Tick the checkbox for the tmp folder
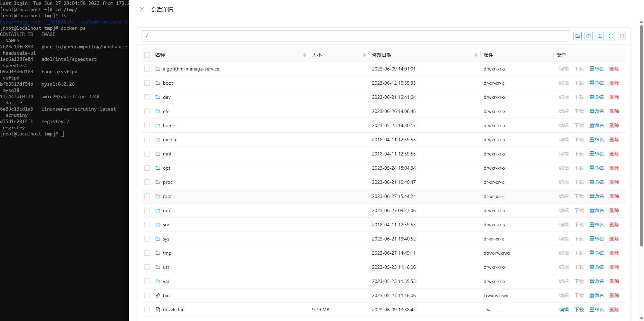Viewport: 644px width, 321px height. [147, 253]
